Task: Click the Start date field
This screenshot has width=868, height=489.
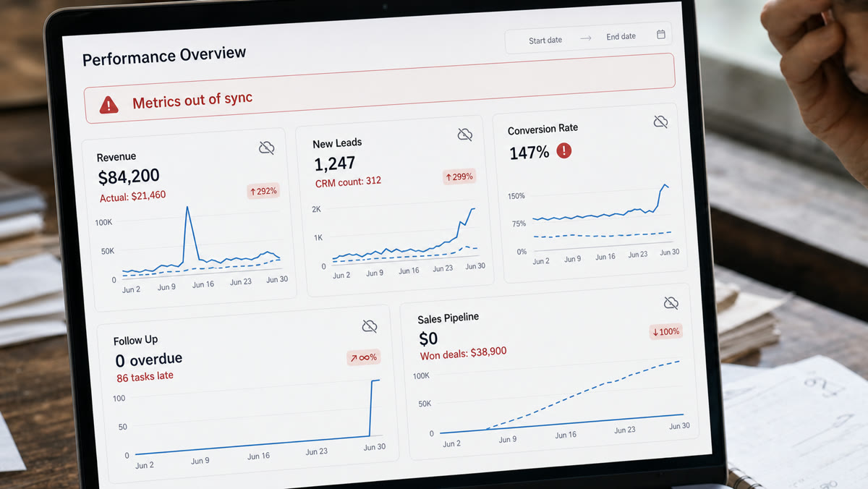Action: [545, 40]
